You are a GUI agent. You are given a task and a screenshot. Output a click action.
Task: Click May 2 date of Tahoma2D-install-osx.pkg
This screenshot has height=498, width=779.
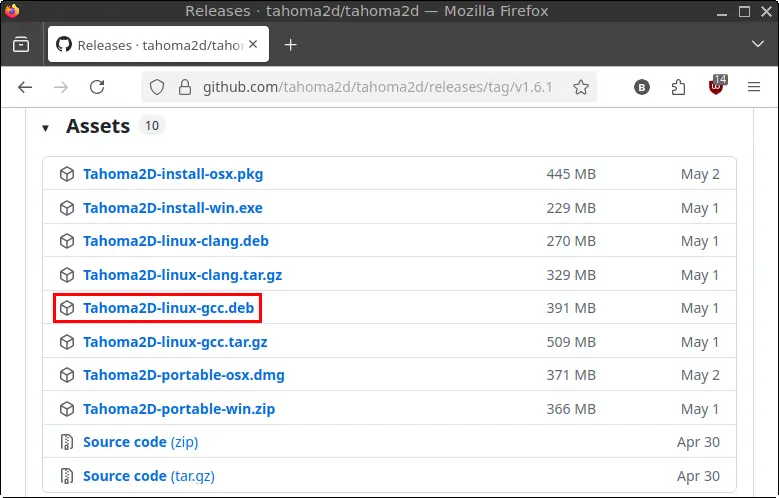700,174
